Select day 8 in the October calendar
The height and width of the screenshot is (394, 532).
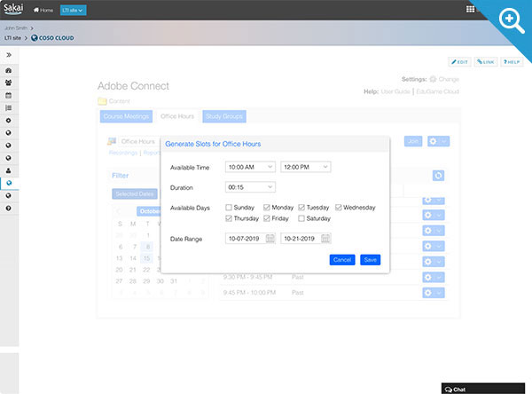coord(147,247)
